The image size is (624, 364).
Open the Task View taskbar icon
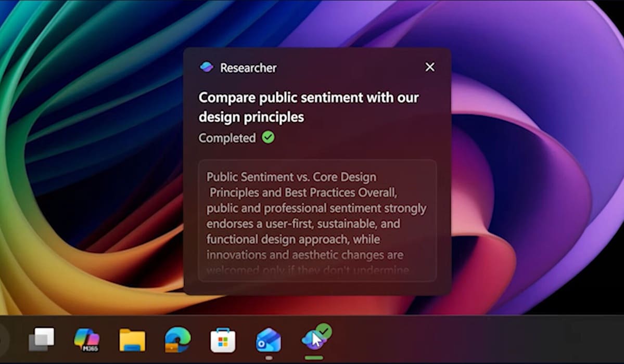[42, 340]
